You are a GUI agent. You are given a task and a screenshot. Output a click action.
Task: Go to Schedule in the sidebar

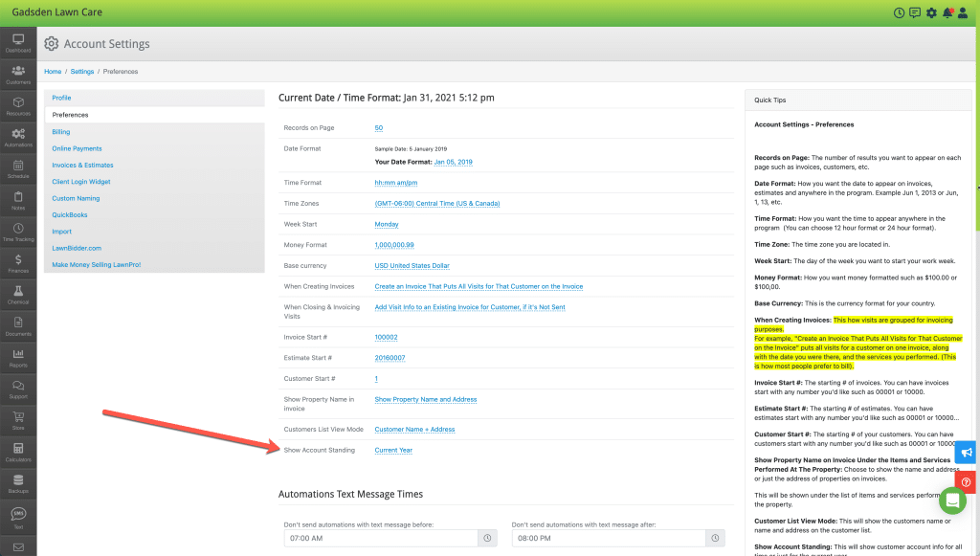18,168
